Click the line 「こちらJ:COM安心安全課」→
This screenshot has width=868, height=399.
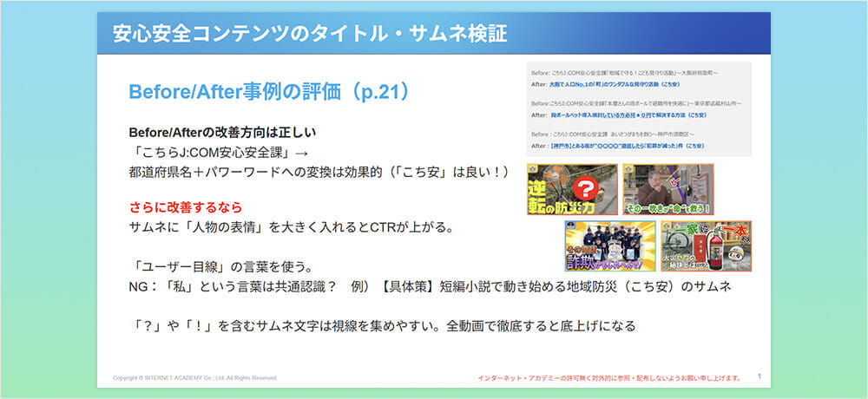pos(218,153)
